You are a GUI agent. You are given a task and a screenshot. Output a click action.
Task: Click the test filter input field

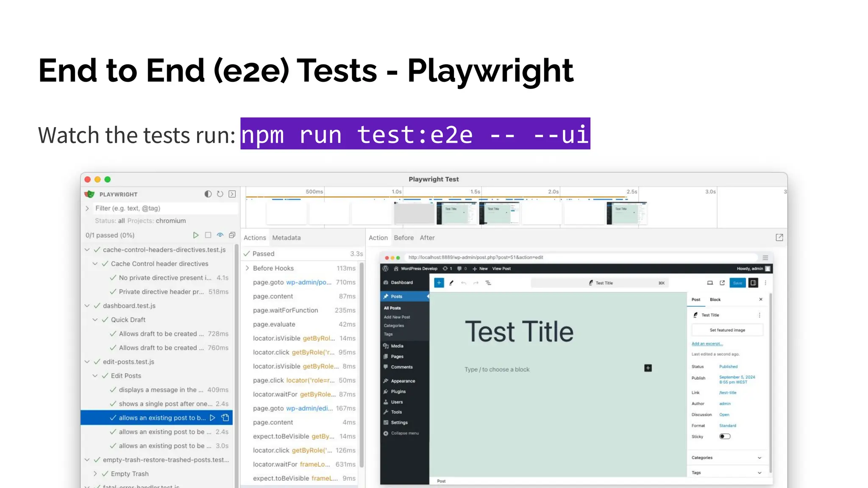[x=165, y=208]
